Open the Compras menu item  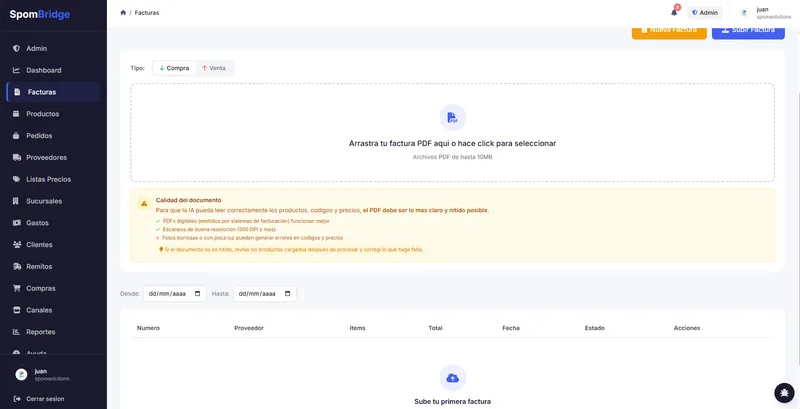53,288
